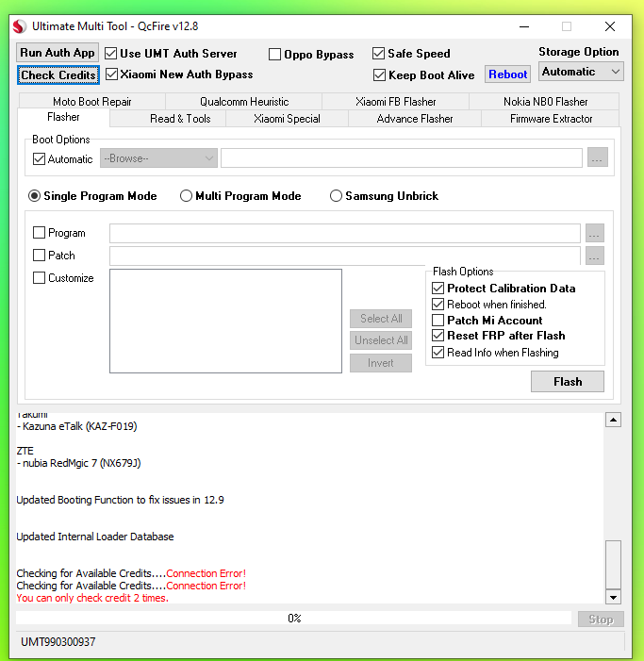Click the Customize partition list box

pos(225,322)
